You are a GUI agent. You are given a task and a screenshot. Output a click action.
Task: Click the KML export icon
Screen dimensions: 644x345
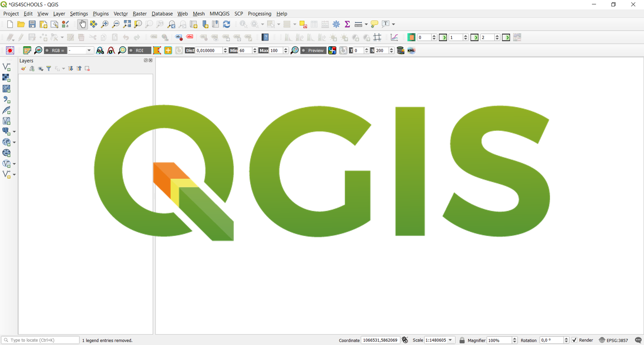(411, 50)
